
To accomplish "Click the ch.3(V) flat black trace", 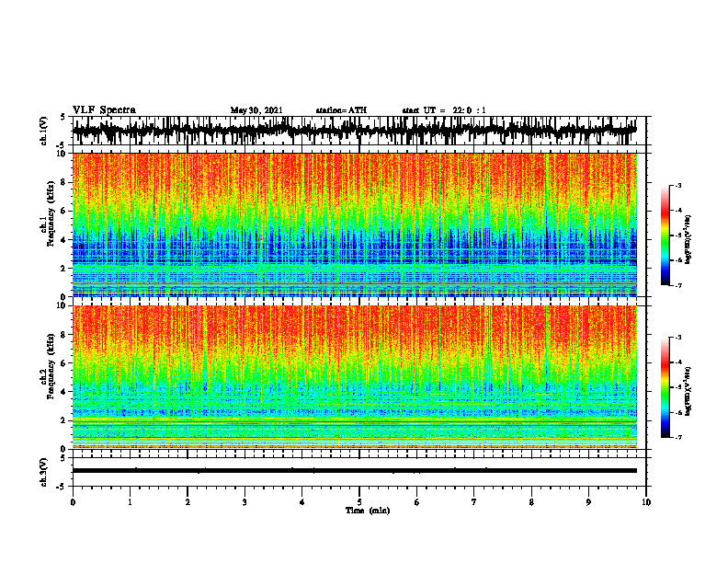I will pyautogui.click(x=354, y=471).
